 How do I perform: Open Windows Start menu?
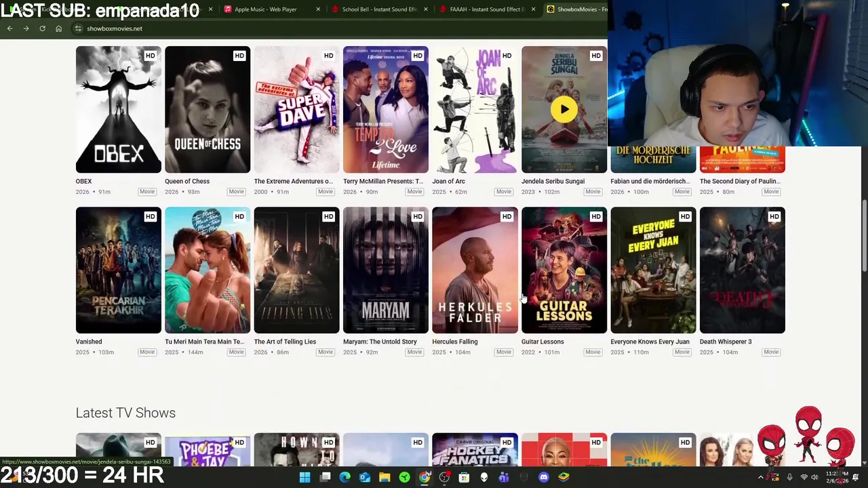point(305,477)
